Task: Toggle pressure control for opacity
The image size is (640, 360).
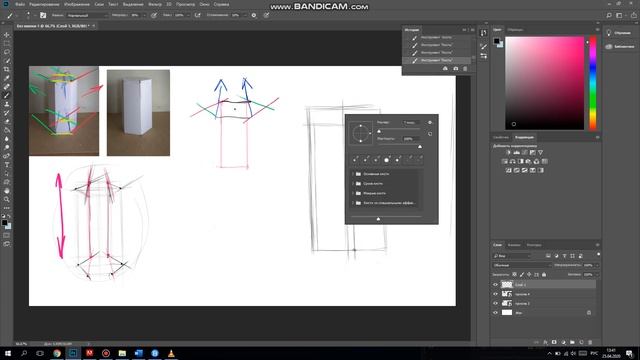Action: (154, 15)
